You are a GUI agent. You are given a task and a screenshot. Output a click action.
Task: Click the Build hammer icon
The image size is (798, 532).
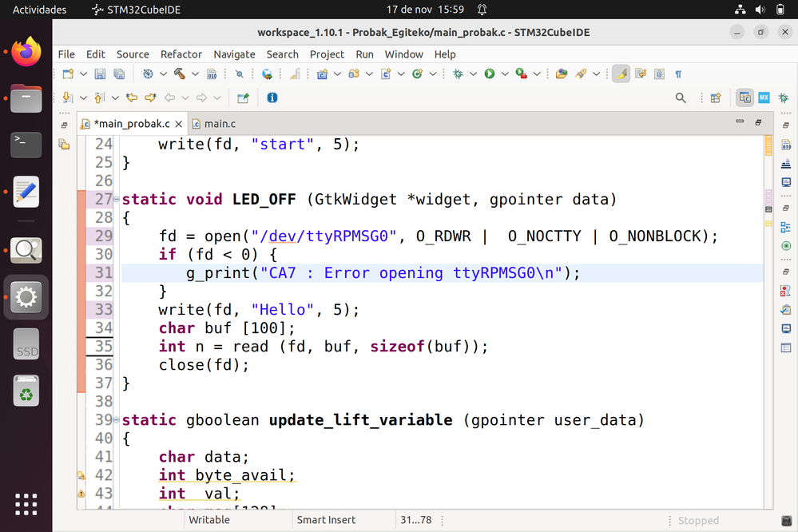[x=179, y=73]
